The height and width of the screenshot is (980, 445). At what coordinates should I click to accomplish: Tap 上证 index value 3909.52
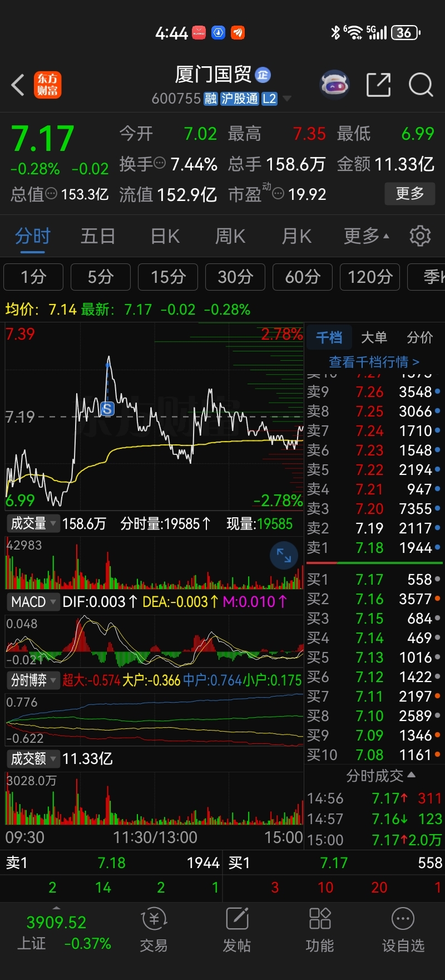[56, 922]
